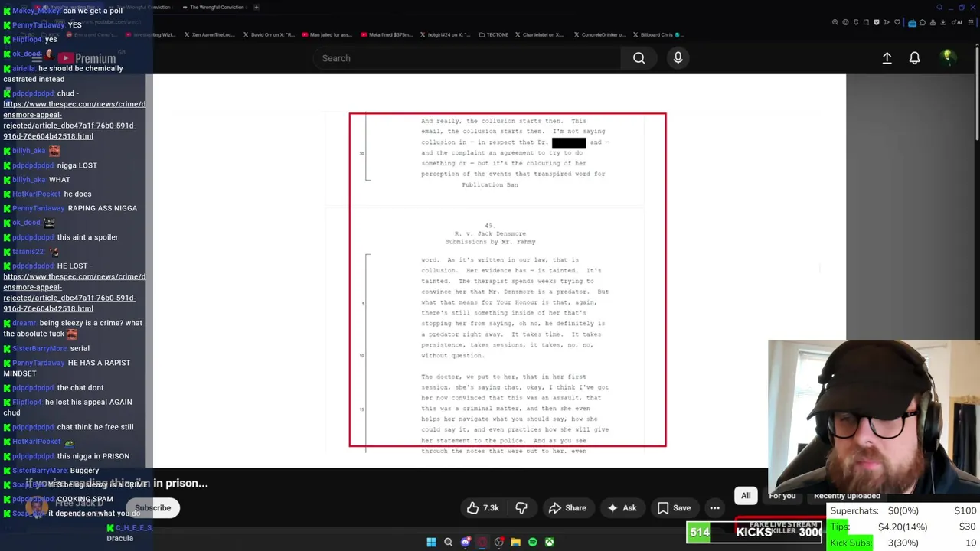Click the KICKS 514 progress bar overlay
The image size is (980, 551).
click(754, 532)
